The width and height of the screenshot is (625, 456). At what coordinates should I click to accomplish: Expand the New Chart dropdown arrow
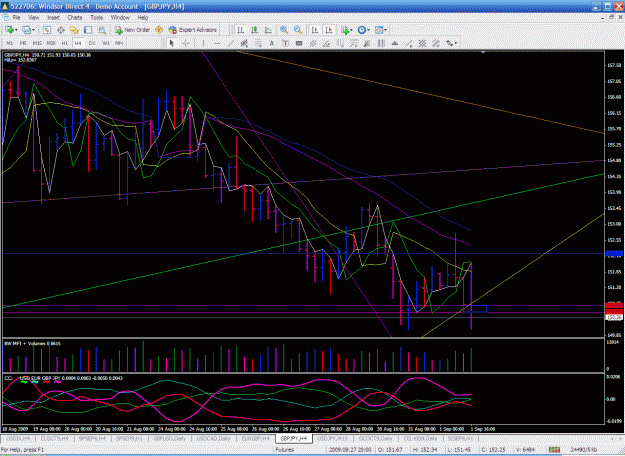(x=16, y=30)
